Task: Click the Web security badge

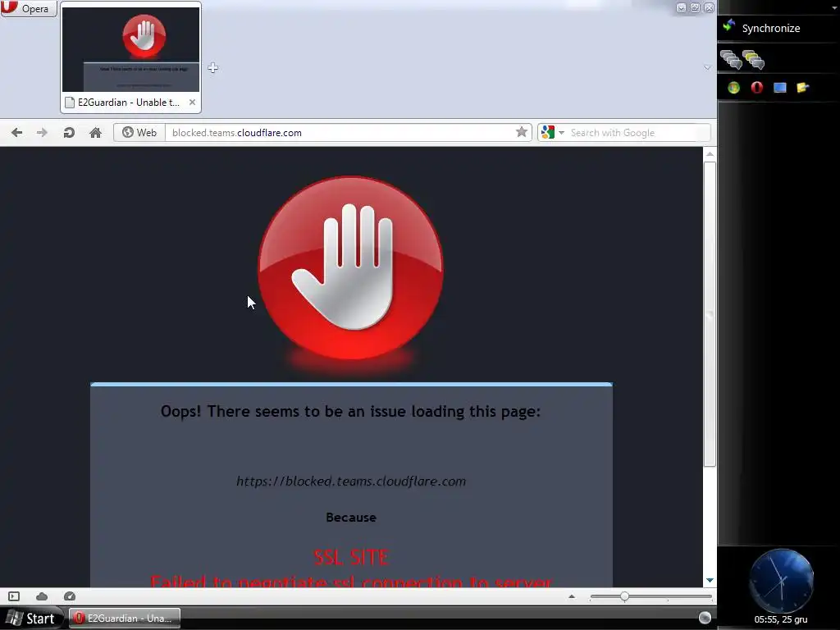Action: pyautogui.click(x=139, y=132)
